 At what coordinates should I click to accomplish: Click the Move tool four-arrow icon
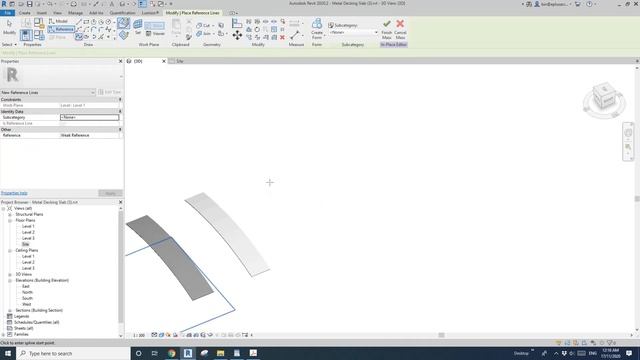point(237,36)
